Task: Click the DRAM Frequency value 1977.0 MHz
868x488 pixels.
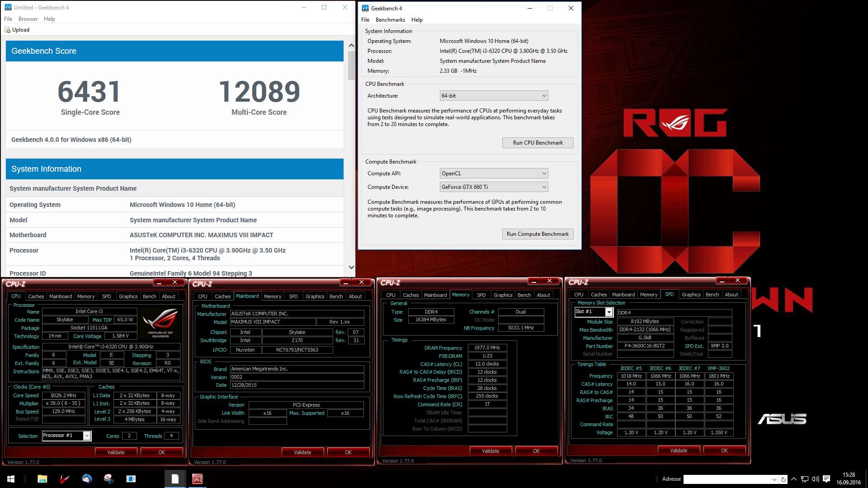Action: pos(487,348)
